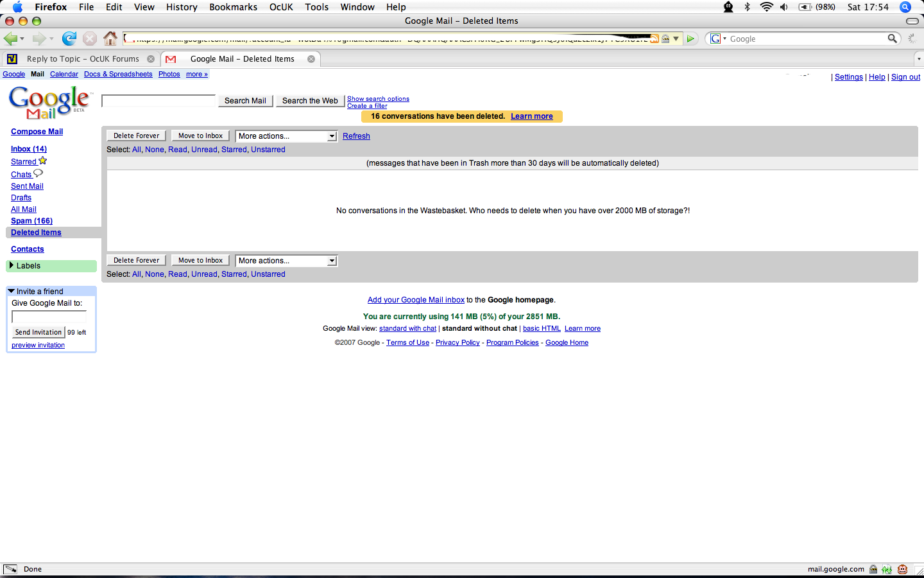
Task: View the padlock security icon in the address bar
Action: coord(665,39)
